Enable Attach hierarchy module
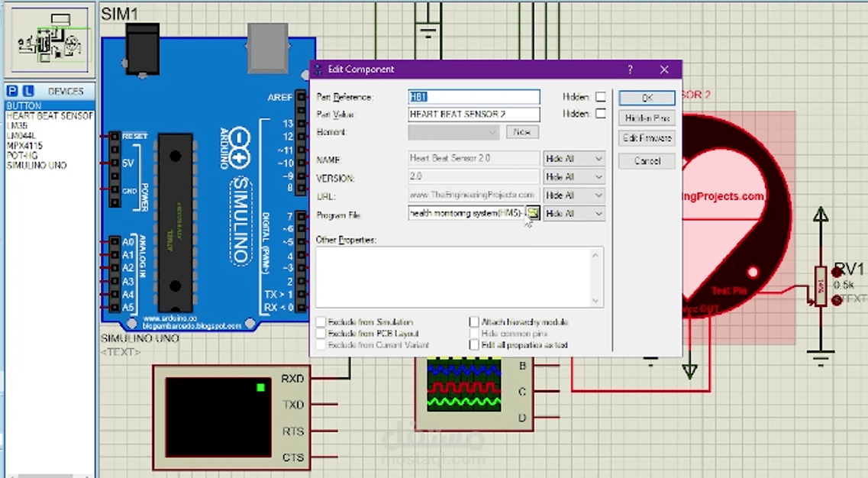Viewport: 868px width, 478px height. [474, 321]
